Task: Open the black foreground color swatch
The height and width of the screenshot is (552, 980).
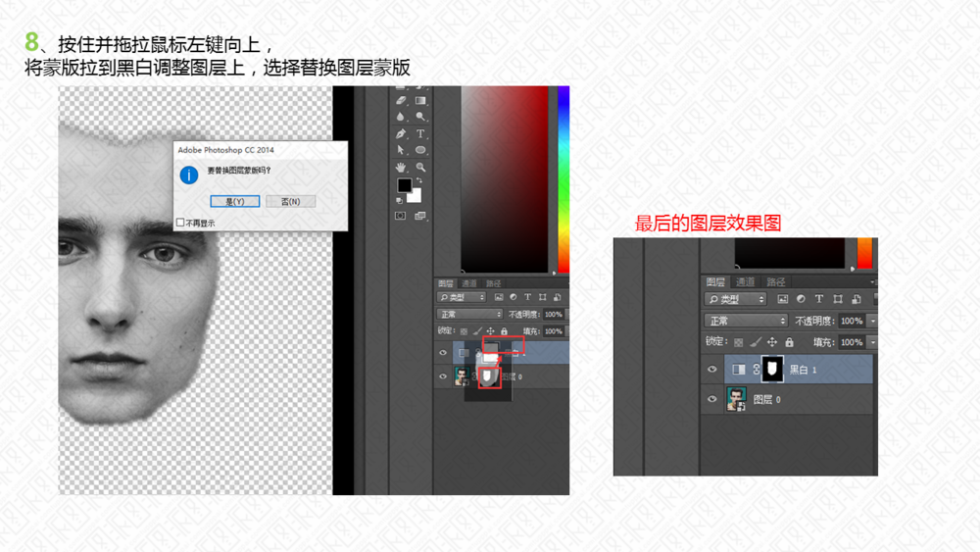Action: point(405,185)
